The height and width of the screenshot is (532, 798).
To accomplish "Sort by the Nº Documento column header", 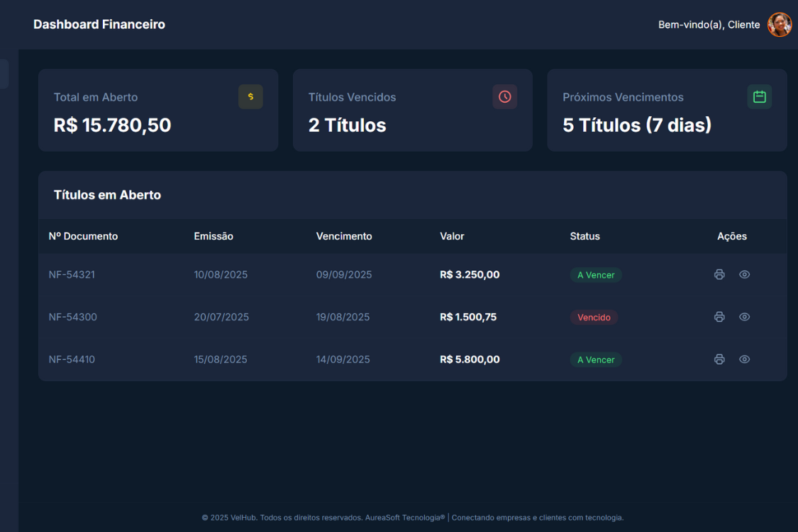I will pyautogui.click(x=83, y=235).
